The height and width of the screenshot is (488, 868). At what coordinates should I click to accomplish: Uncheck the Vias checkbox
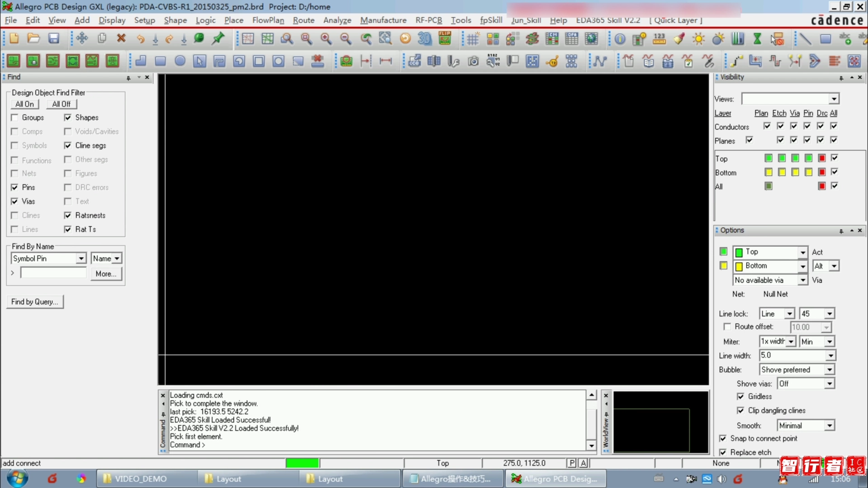14,201
